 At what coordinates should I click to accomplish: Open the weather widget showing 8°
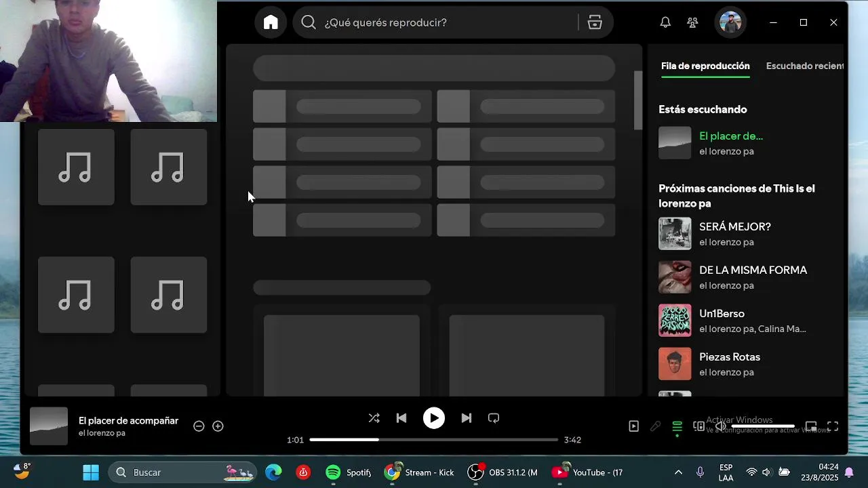[22, 471]
